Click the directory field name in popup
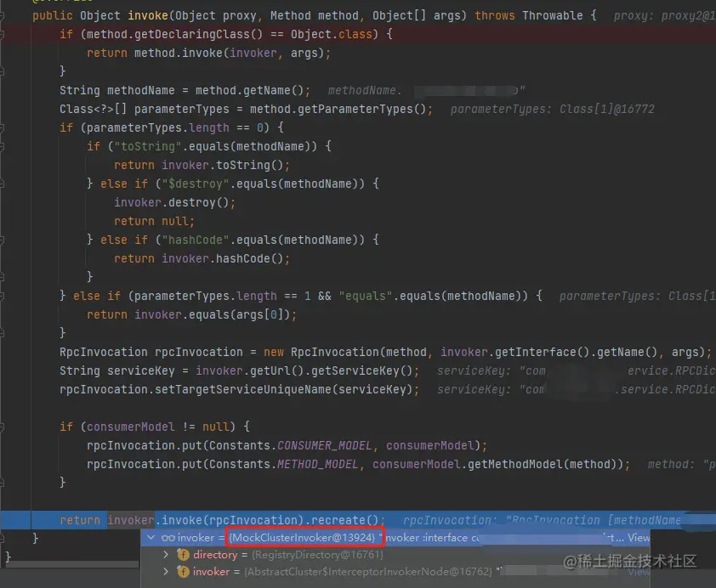This screenshot has height=588, width=716. pos(215,555)
